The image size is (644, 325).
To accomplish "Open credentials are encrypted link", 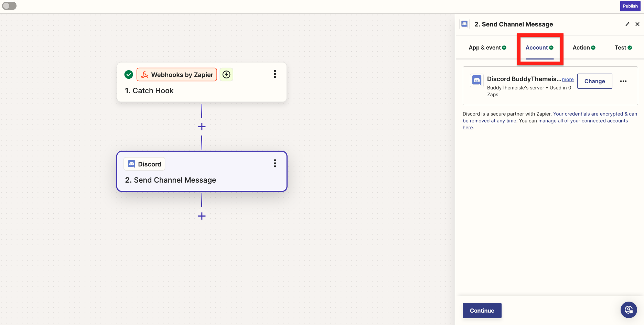I will coord(550,117).
